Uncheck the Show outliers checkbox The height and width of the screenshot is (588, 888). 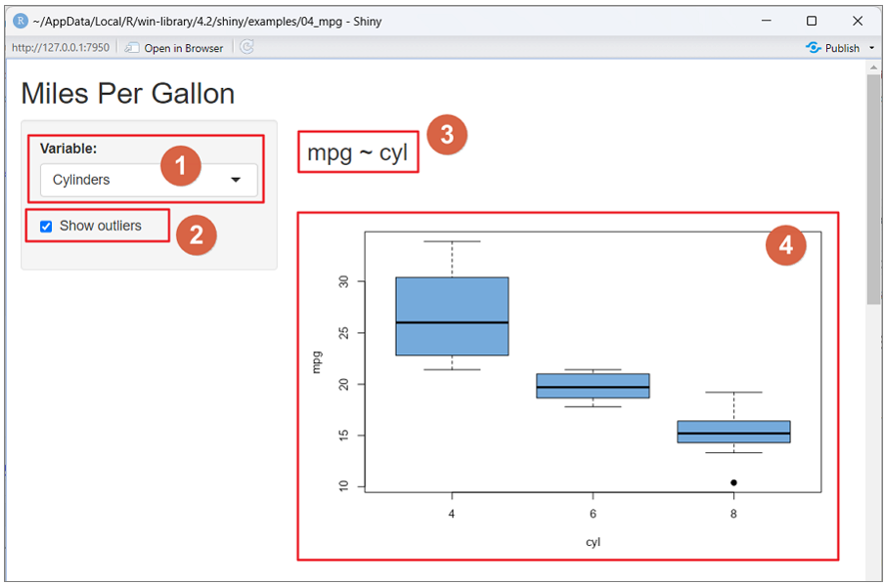coord(46,227)
